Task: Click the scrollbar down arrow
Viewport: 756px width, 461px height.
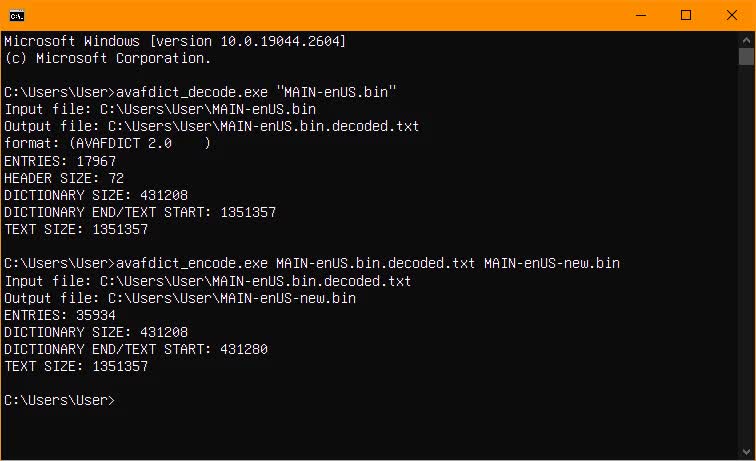Action: coord(746,452)
